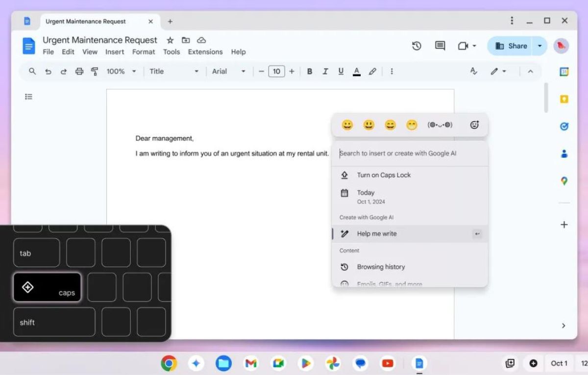Select the paint format roller icon
Image resolution: width=588 pixels, height=375 pixels.
coord(95,71)
